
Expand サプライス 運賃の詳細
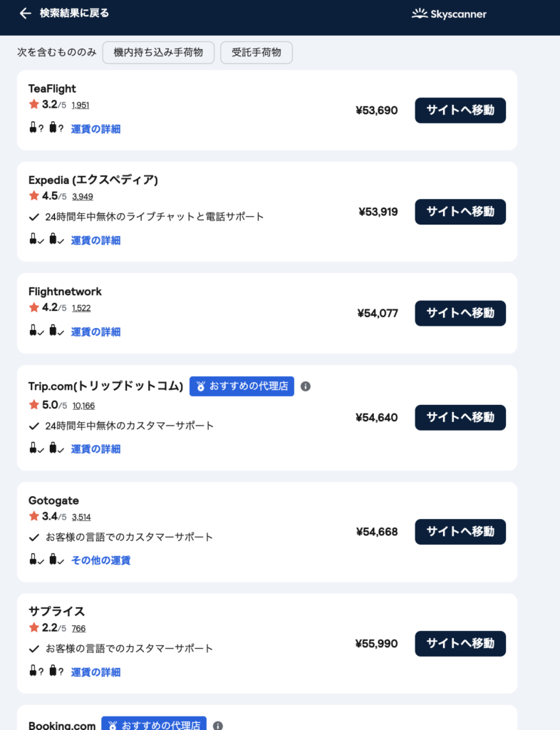[95, 672]
